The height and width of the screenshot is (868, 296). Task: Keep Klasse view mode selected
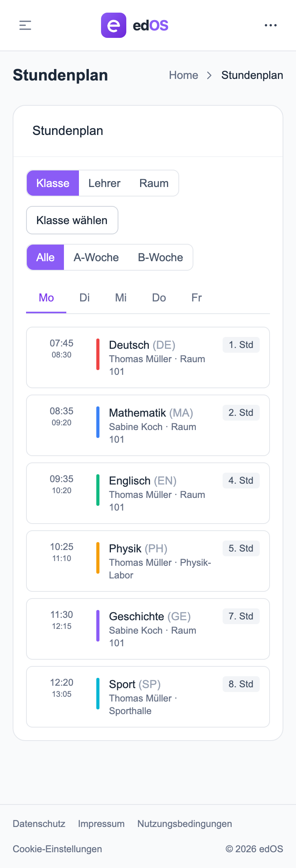53,183
